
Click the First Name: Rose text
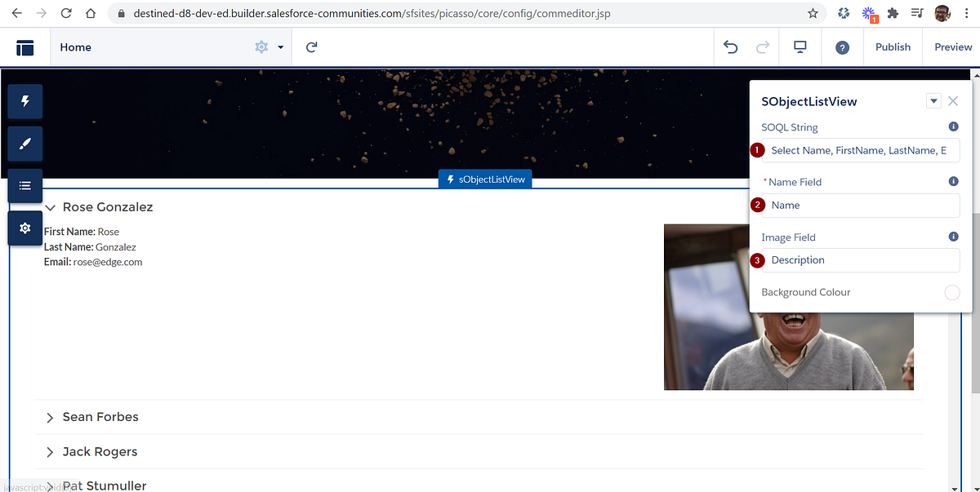coord(82,232)
